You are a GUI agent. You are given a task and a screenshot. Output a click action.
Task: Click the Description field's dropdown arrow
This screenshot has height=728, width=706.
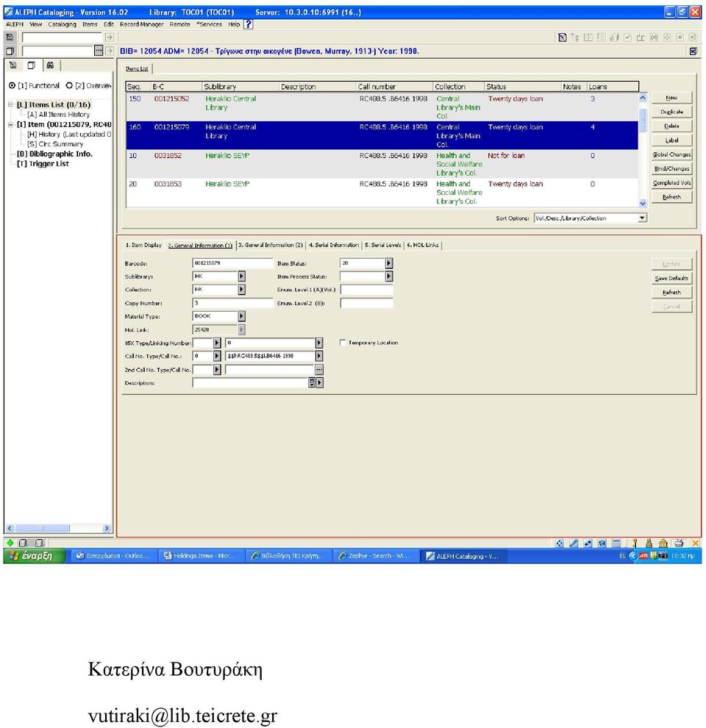(x=320, y=383)
